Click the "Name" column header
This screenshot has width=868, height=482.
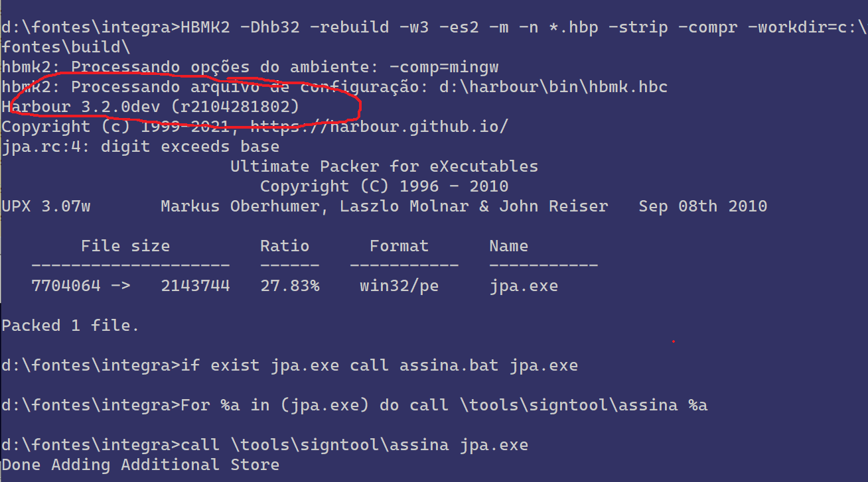tap(508, 246)
